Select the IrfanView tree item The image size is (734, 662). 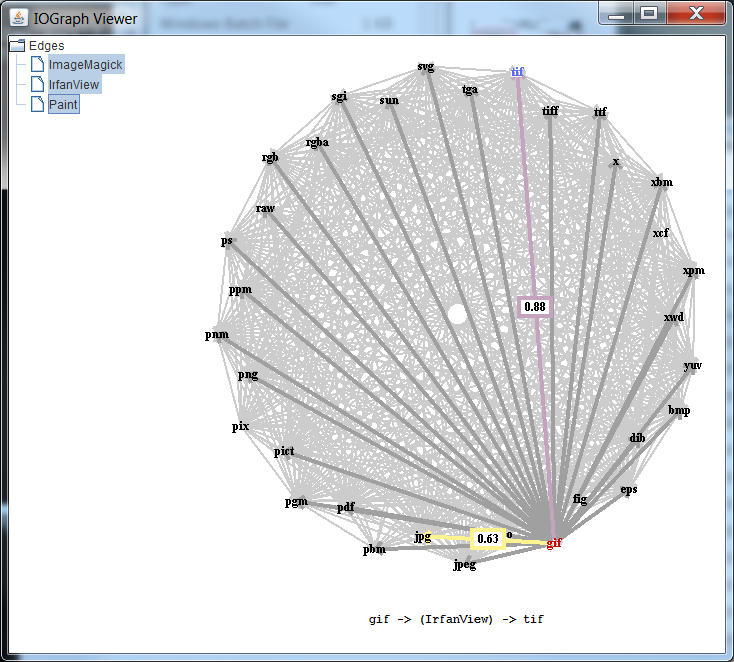point(74,85)
